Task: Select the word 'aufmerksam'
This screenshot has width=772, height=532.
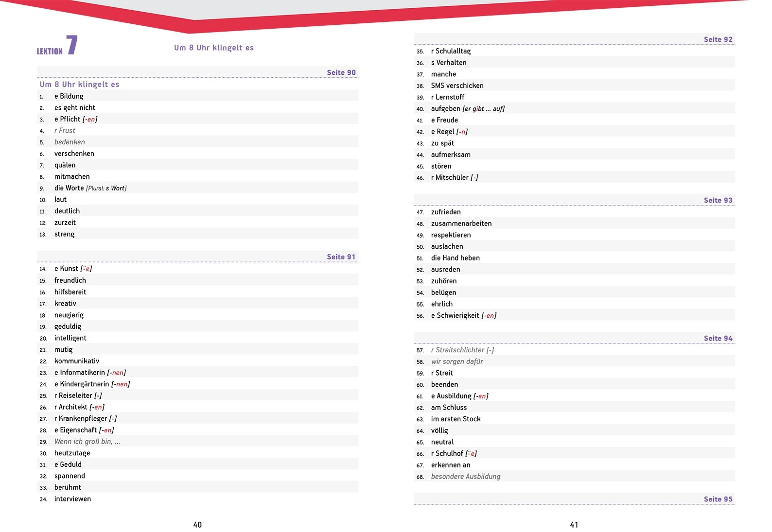Action: coord(451,154)
